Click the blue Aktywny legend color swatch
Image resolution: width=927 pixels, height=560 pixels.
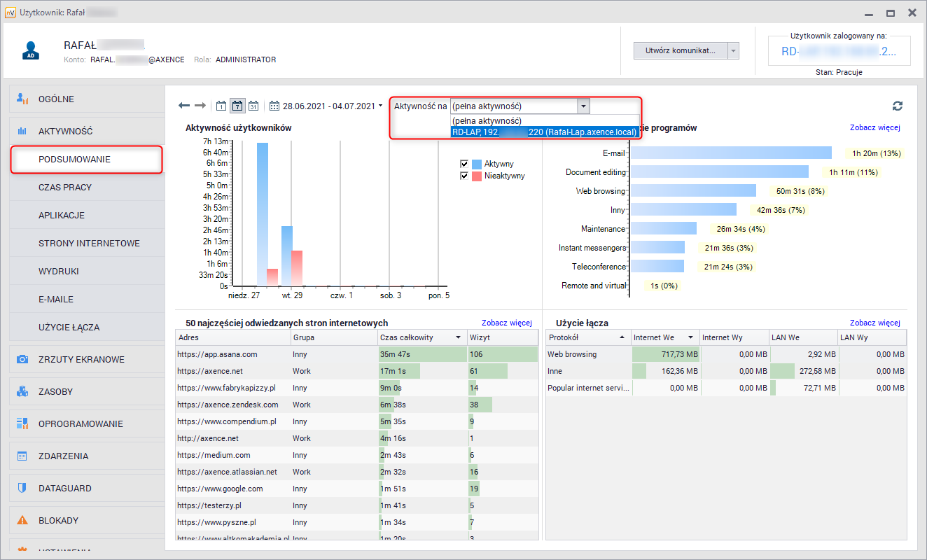point(477,164)
